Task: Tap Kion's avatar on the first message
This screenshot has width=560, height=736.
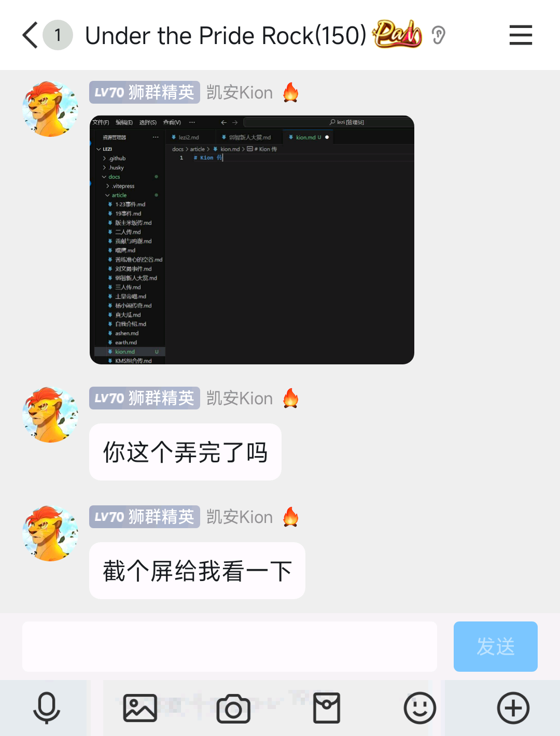Action: tap(50, 109)
